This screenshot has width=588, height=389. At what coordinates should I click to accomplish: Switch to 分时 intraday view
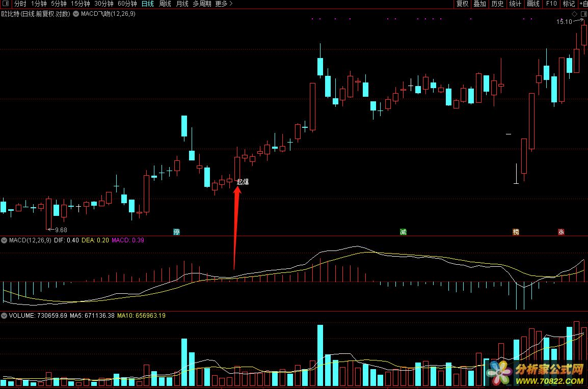(x=20, y=4)
